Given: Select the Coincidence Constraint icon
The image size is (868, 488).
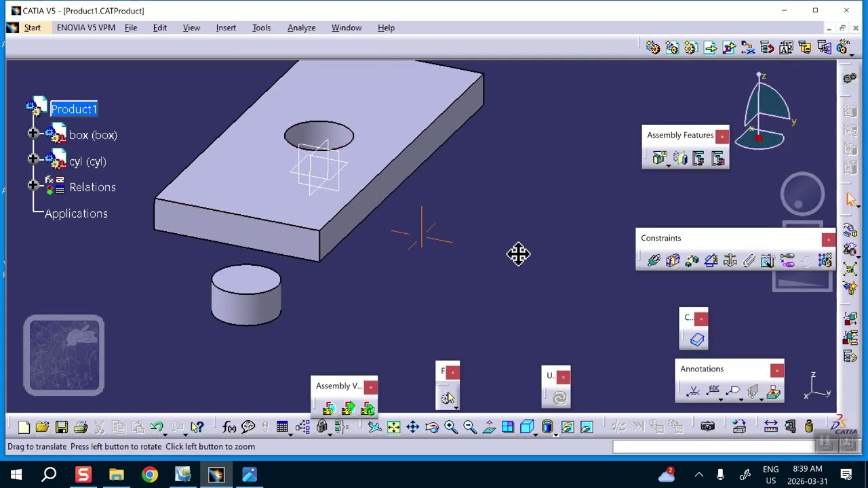Looking at the screenshot, I should (x=654, y=261).
